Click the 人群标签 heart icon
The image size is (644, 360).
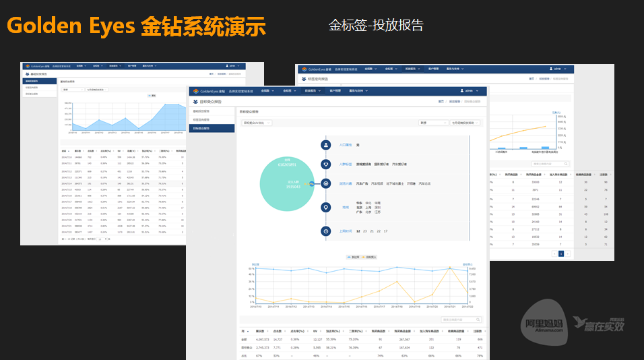coord(325,164)
